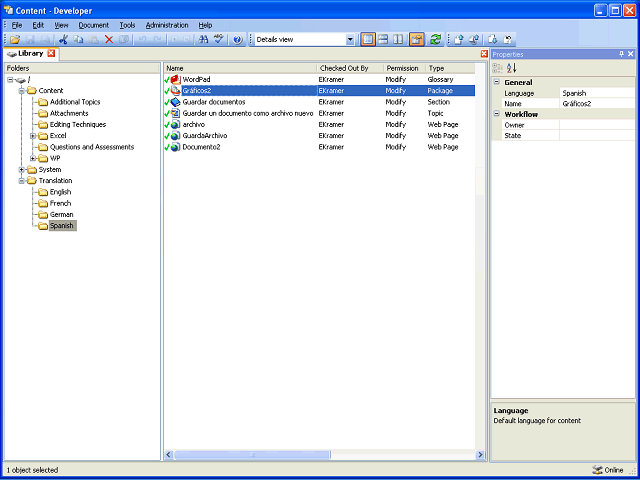Click the Alphabetical A-Z sort icon in Properties
This screenshot has width=640, height=480.
click(511, 68)
